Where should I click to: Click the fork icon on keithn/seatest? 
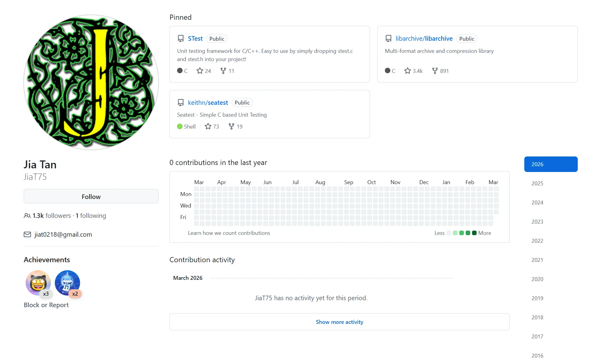pyautogui.click(x=231, y=126)
